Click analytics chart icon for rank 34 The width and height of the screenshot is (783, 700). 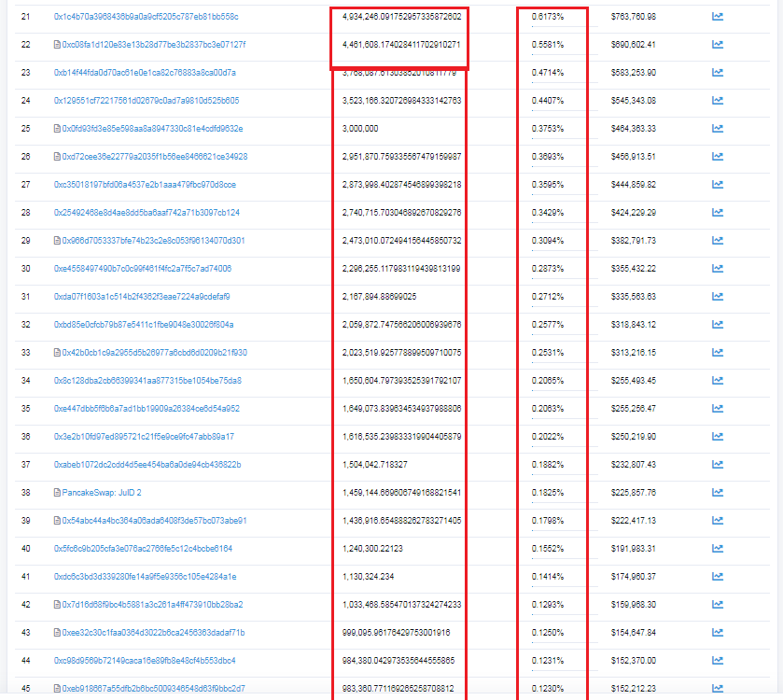(718, 381)
